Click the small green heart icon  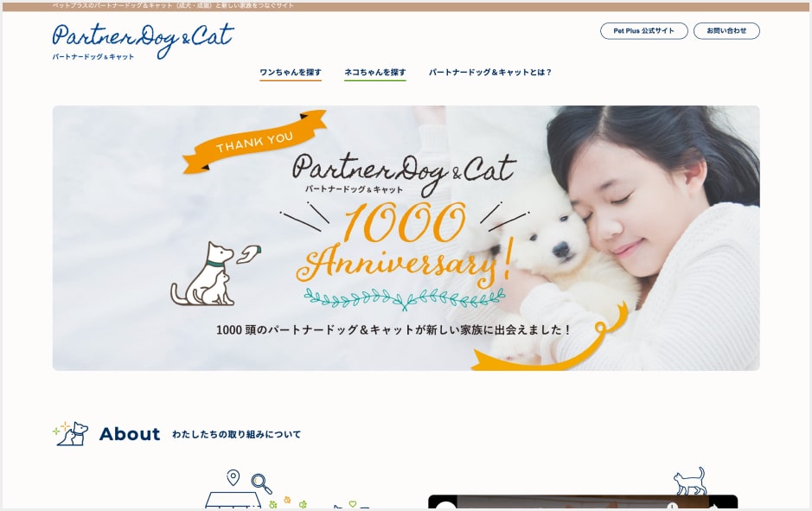pyautogui.click(x=353, y=504)
